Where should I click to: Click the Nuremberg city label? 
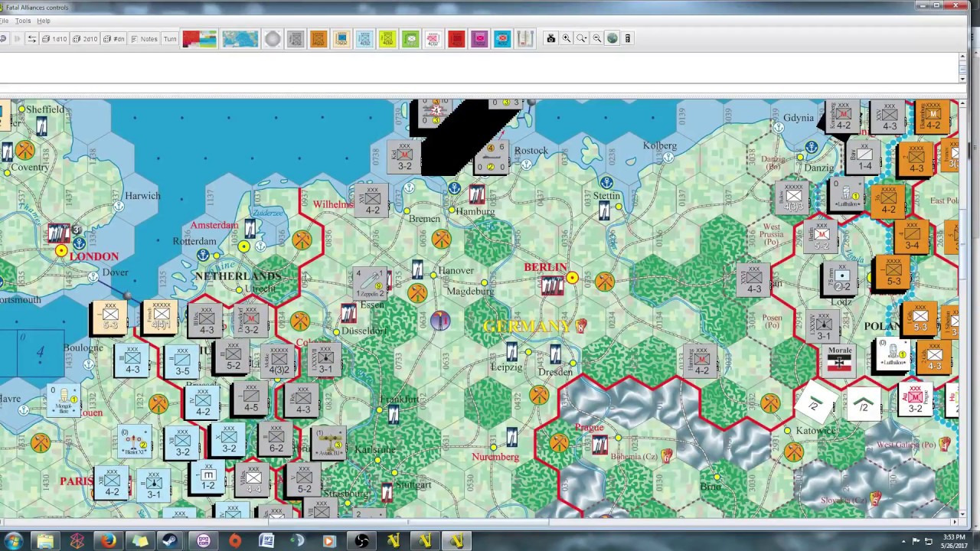(x=495, y=457)
